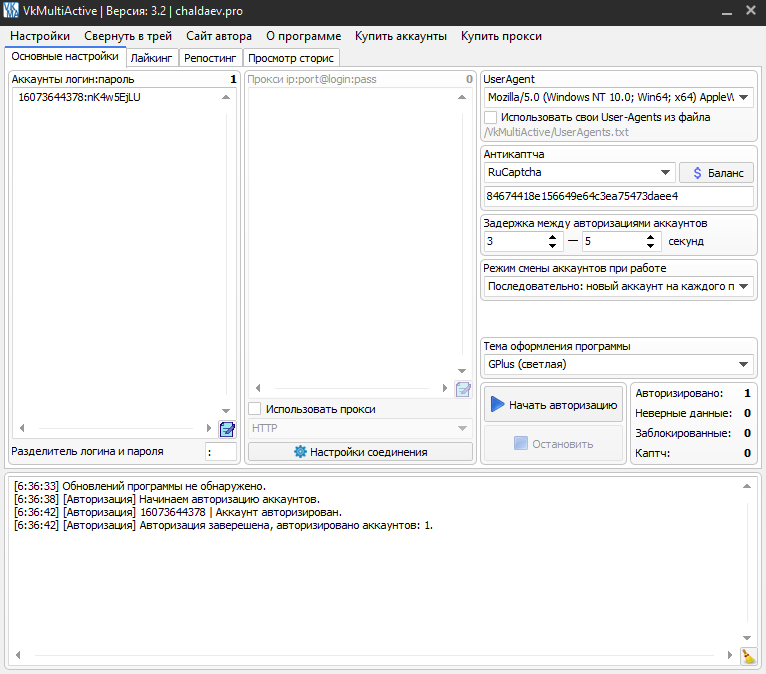Toggle using custom User-Agents from file

490,117
